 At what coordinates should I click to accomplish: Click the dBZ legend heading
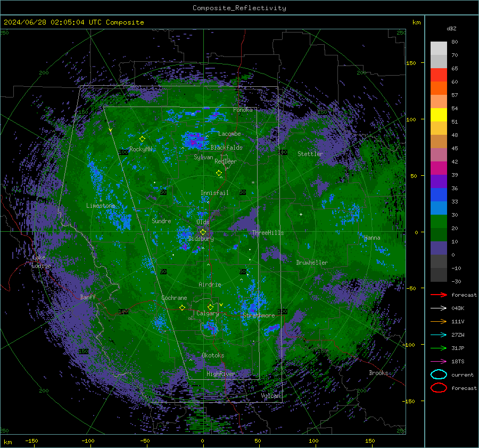(x=451, y=28)
